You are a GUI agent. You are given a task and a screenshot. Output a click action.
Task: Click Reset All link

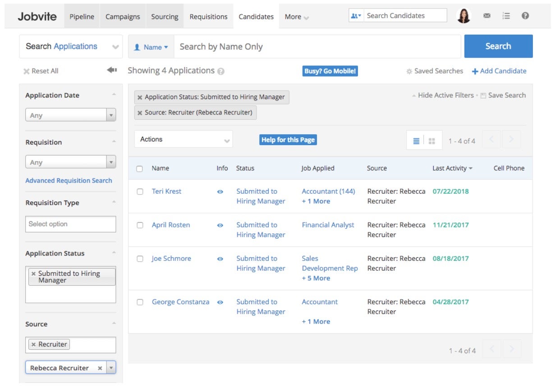point(41,71)
